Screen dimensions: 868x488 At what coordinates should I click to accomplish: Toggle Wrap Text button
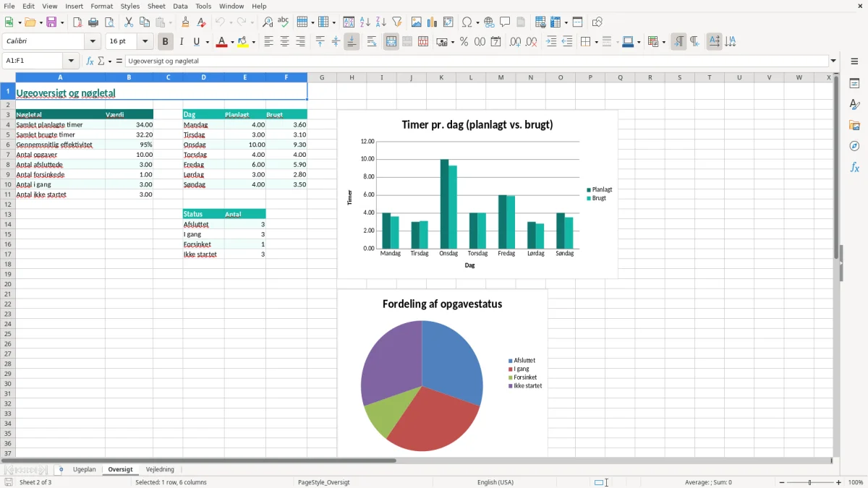click(x=372, y=42)
